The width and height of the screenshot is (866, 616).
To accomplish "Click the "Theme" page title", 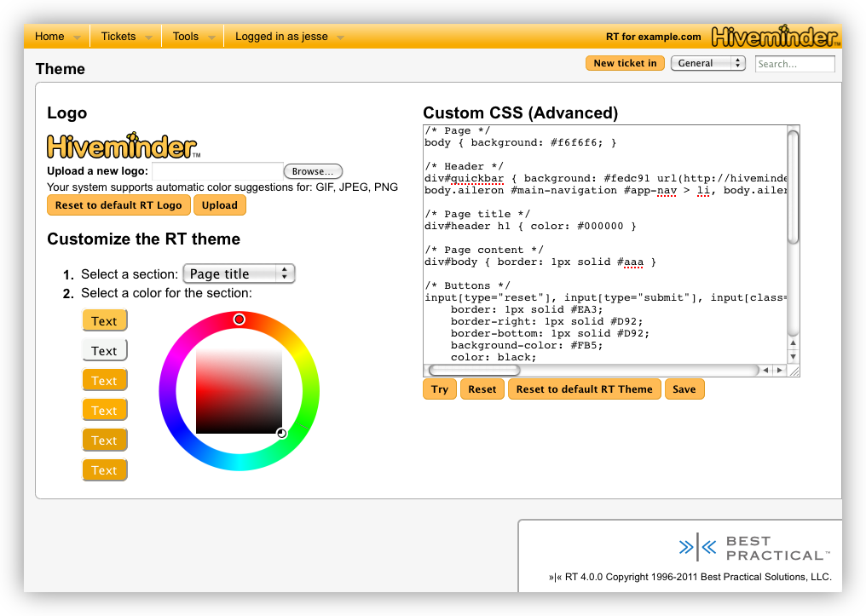I will [x=61, y=69].
